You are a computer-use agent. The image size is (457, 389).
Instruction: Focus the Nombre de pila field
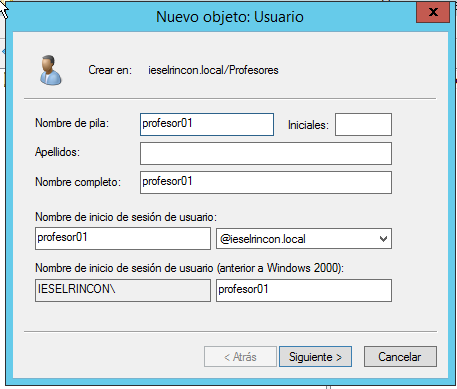(x=207, y=124)
